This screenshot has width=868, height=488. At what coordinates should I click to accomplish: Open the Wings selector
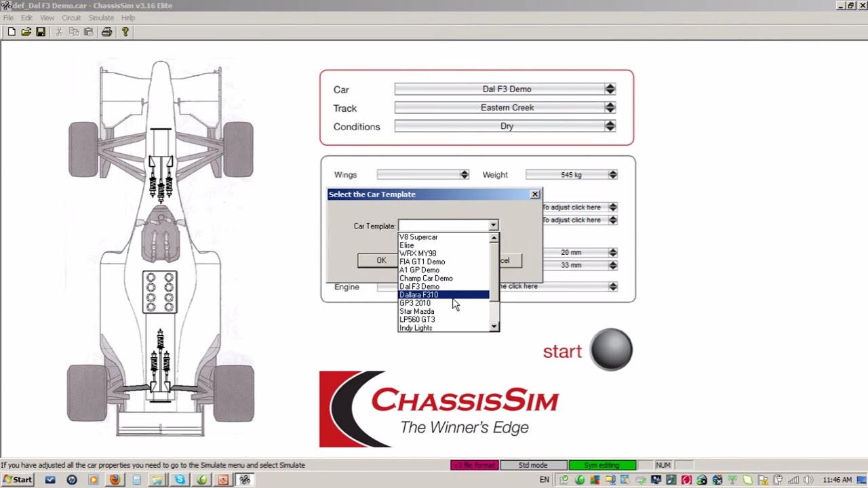(423, 175)
